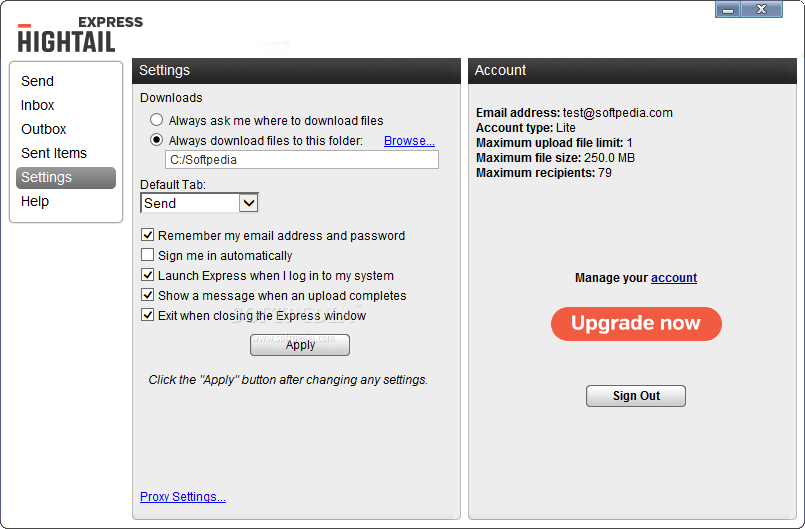View the Sent Items tab
This screenshot has width=805, height=529.
pyautogui.click(x=54, y=153)
